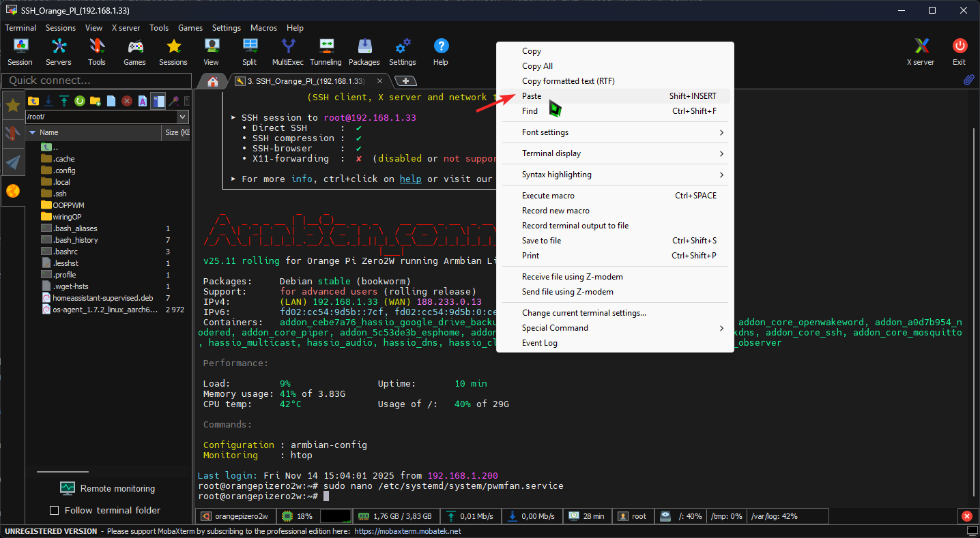Open the X server menu in menu bar
The height and width of the screenshot is (538, 980).
[126, 28]
